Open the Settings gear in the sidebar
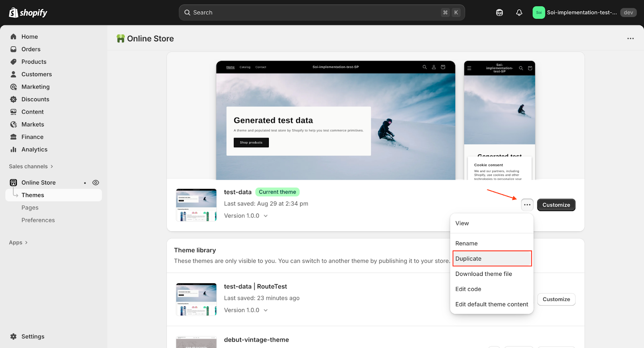Screen dimensions: 644x348 coord(14,336)
